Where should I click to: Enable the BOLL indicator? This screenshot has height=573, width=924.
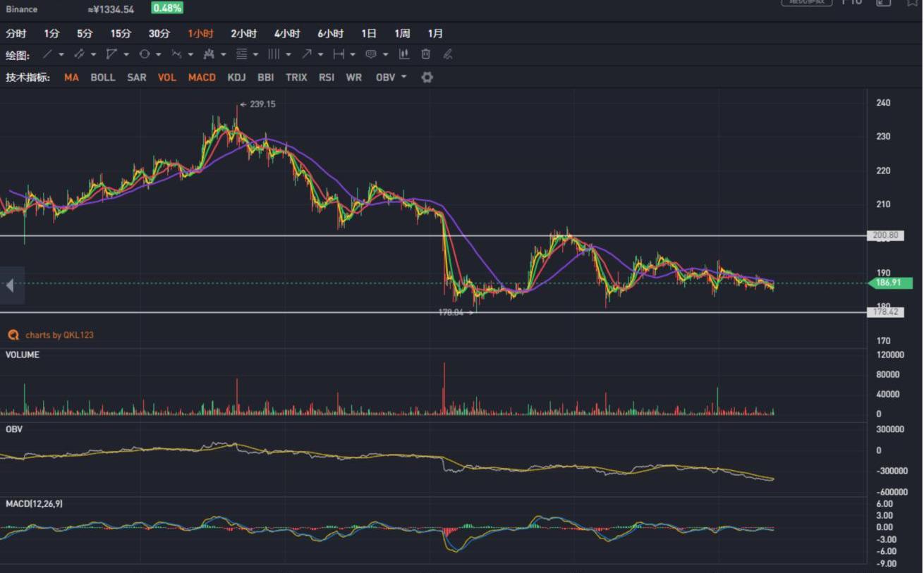coord(102,78)
